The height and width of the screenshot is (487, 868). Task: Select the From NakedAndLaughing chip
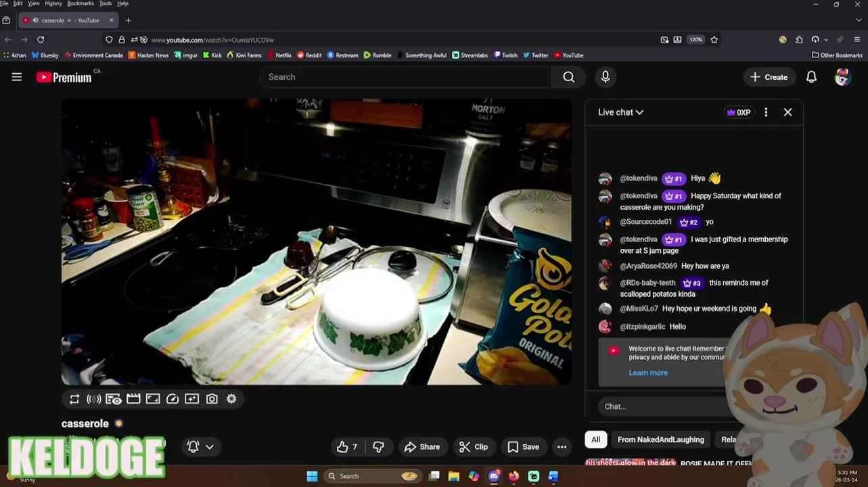pyautogui.click(x=661, y=440)
